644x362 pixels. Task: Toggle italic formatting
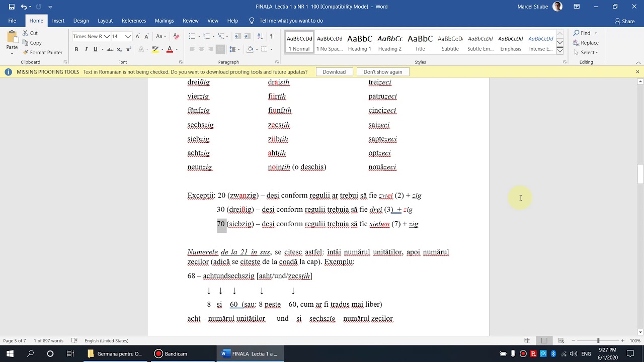coord(86,49)
